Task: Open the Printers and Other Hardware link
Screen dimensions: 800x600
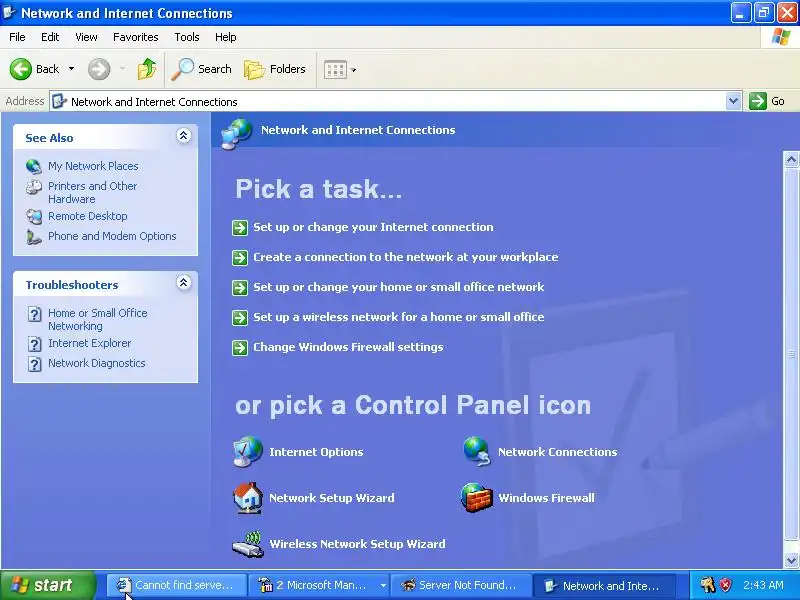Action: click(x=92, y=192)
